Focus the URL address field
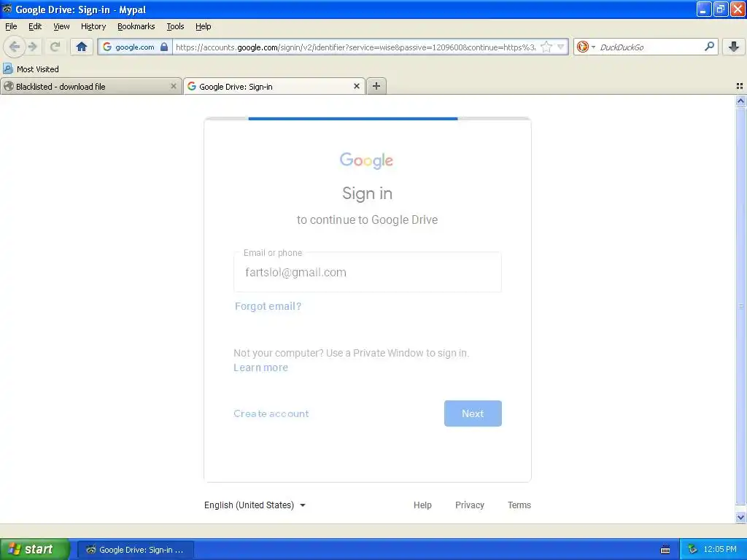747x560 pixels. [355, 47]
